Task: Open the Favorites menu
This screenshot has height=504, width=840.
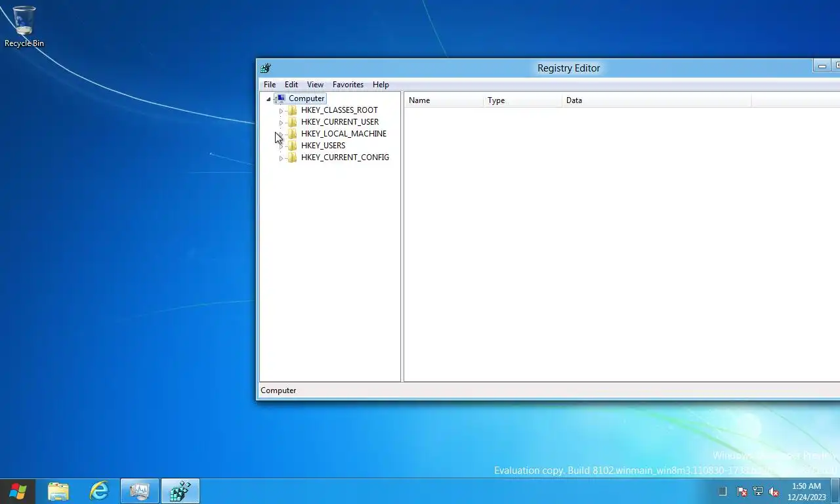Action: point(348,85)
